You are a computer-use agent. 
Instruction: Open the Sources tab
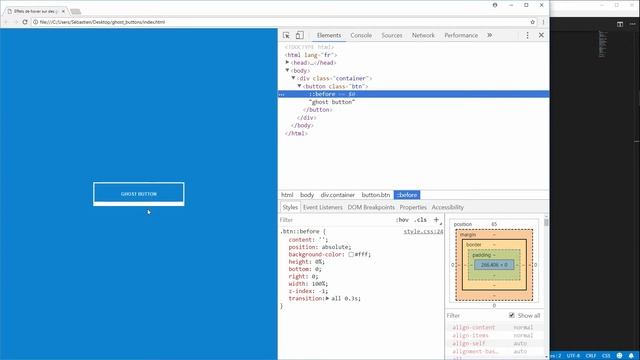(392, 36)
